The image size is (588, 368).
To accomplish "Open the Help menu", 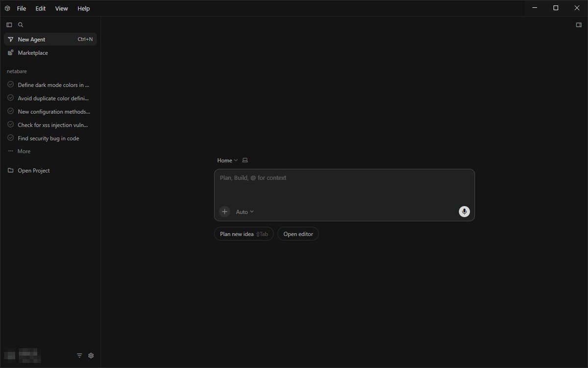I will (84, 8).
